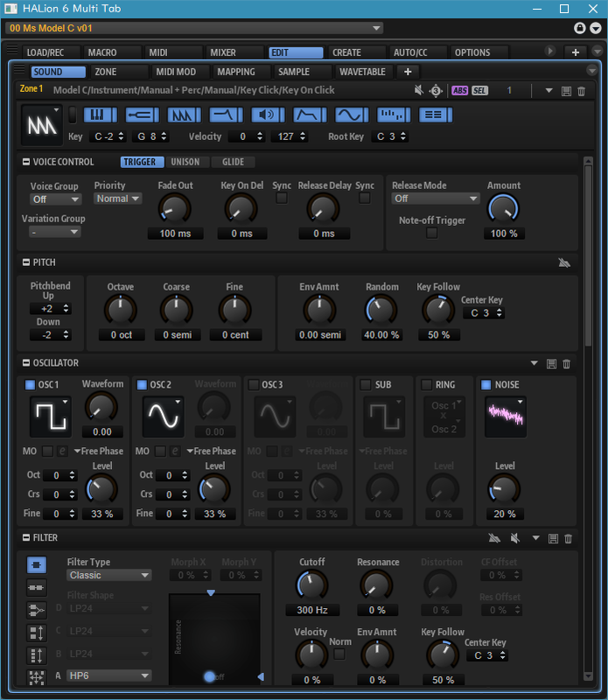Open the Voice Group dropdown
Viewport: 608px width, 700px height.
55,199
